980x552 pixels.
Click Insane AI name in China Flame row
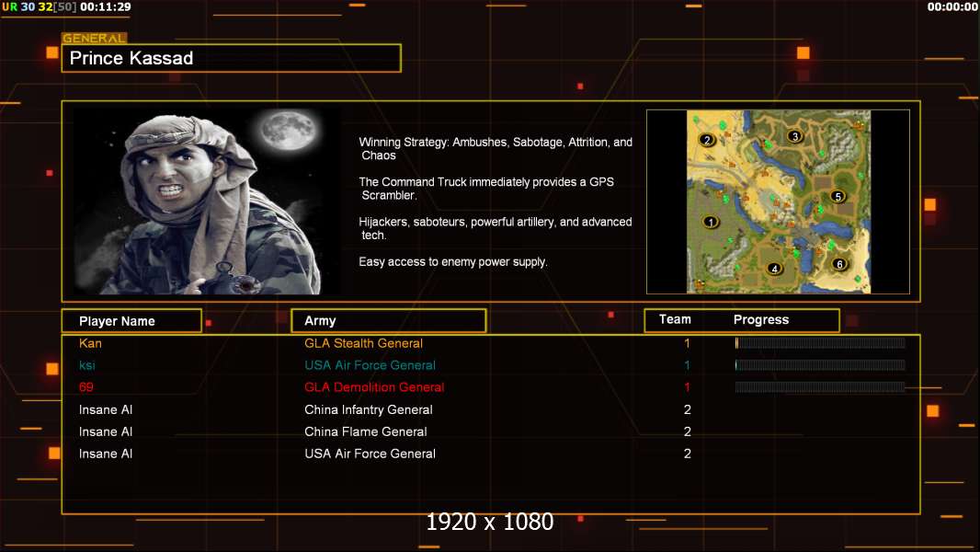click(x=106, y=431)
